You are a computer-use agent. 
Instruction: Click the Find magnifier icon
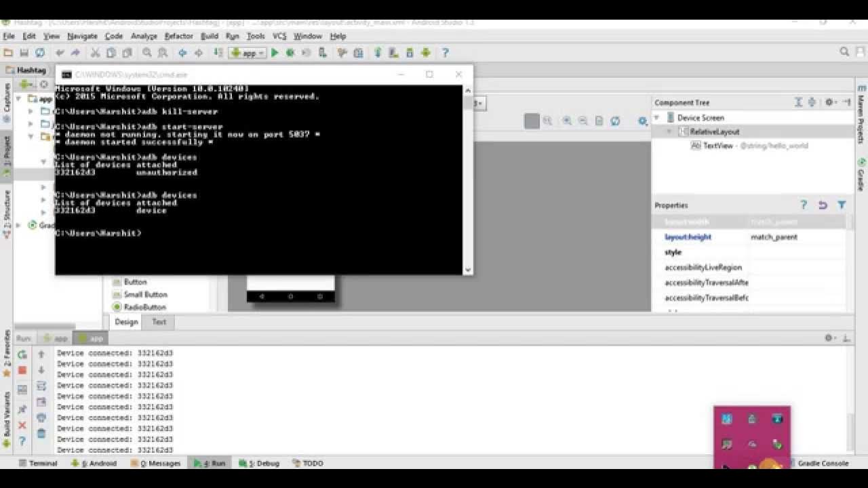(147, 52)
